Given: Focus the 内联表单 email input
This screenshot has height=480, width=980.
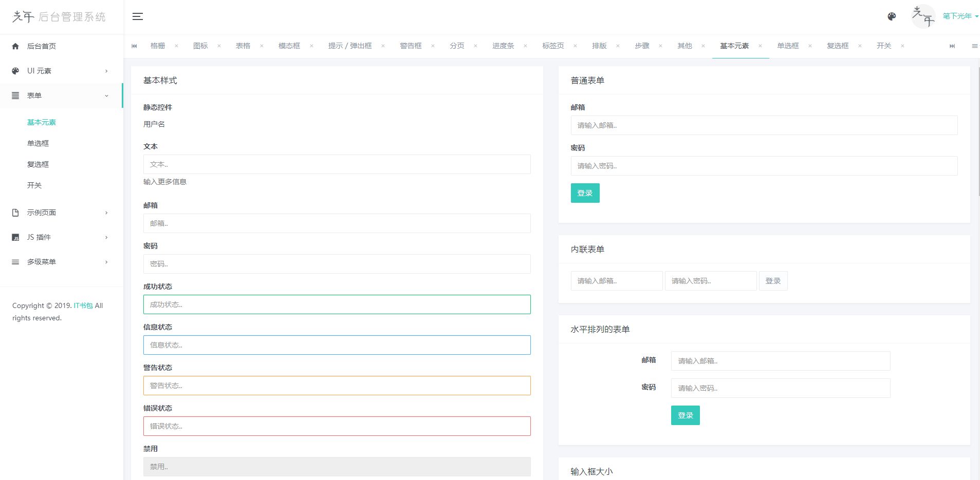Looking at the screenshot, I should [616, 281].
